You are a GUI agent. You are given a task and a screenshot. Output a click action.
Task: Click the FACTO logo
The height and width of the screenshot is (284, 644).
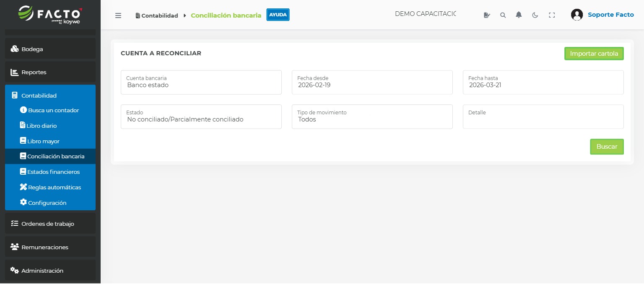coord(49,15)
